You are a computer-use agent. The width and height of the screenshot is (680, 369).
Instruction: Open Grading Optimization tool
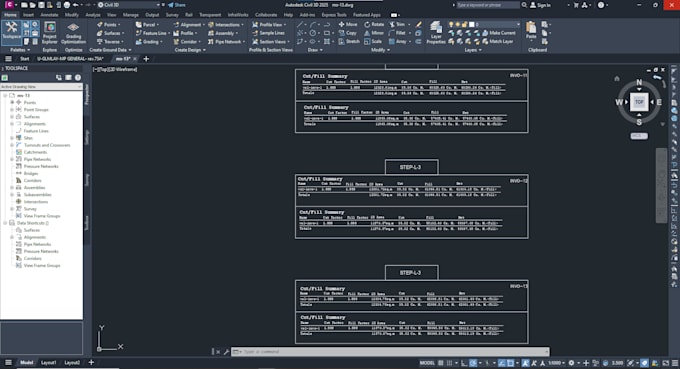[x=73, y=33]
